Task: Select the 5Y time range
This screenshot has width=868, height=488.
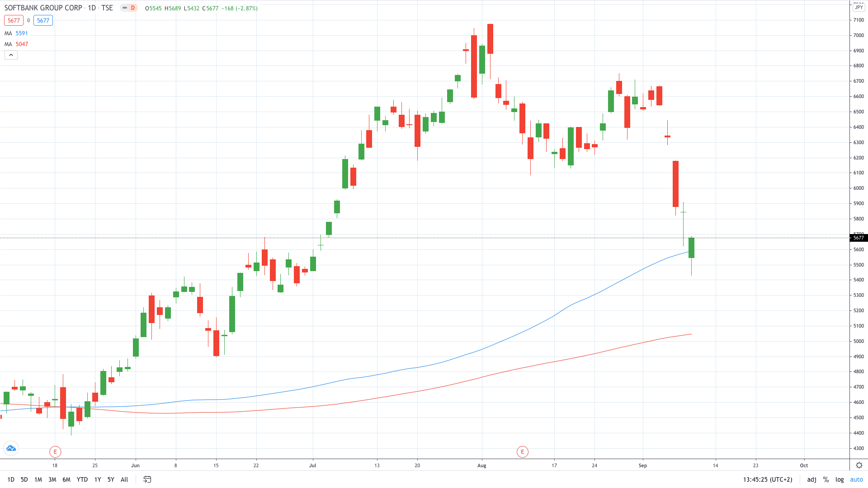Action: click(x=111, y=479)
